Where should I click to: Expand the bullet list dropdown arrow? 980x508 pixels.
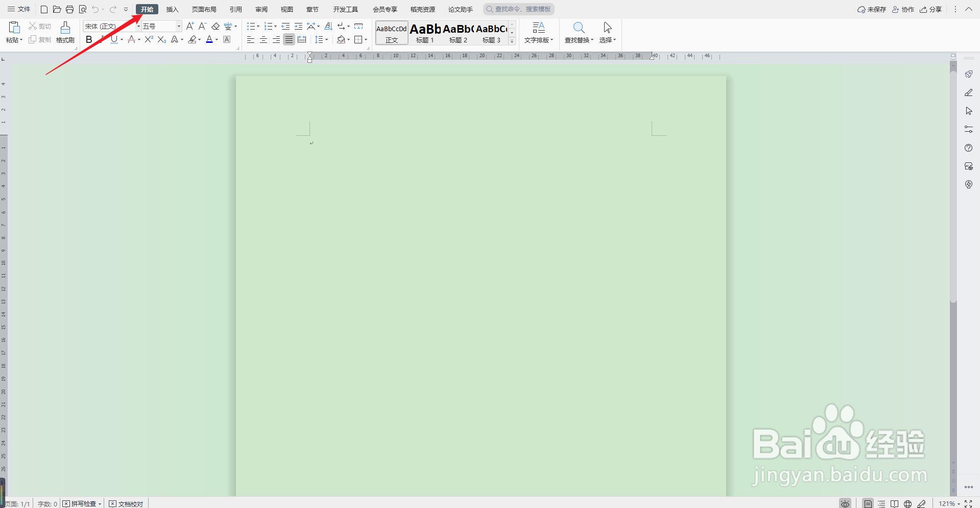258,26
